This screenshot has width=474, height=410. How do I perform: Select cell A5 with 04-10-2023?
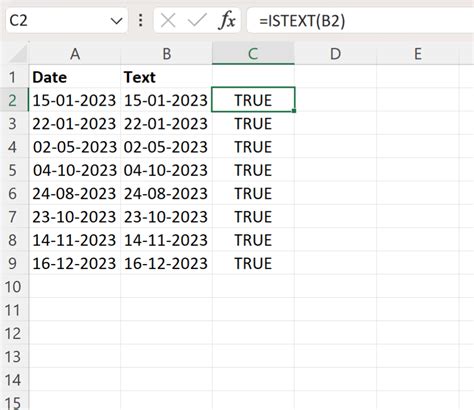[x=75, y=170]
